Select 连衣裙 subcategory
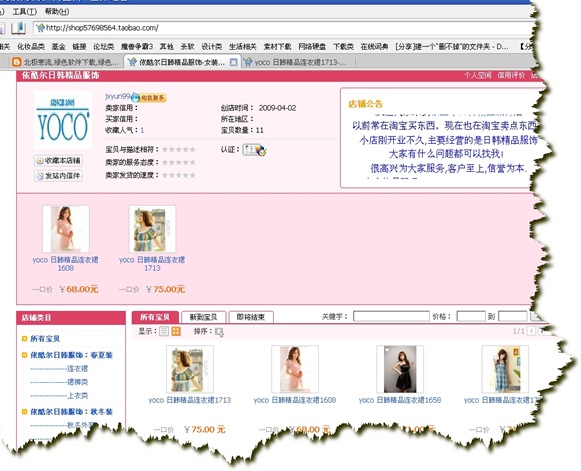581x471 pixels. [77, 368]
